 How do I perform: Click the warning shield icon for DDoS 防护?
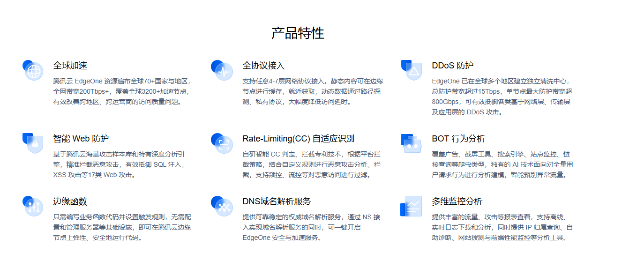[x=412, y=70]
